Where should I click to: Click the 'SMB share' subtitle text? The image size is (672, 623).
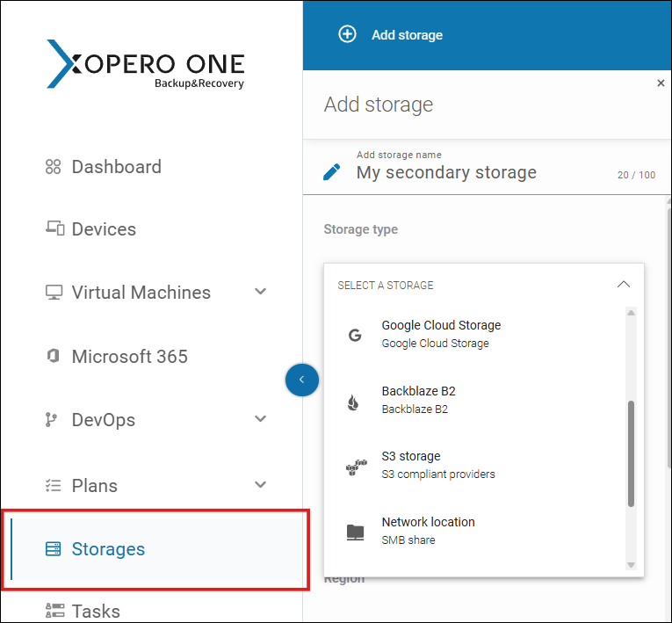408,540
